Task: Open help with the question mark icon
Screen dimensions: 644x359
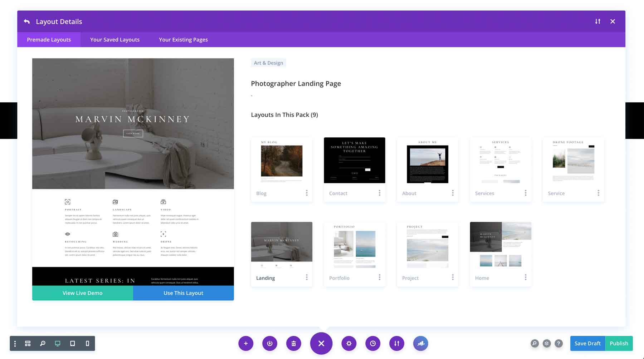Action: point(559,343)
